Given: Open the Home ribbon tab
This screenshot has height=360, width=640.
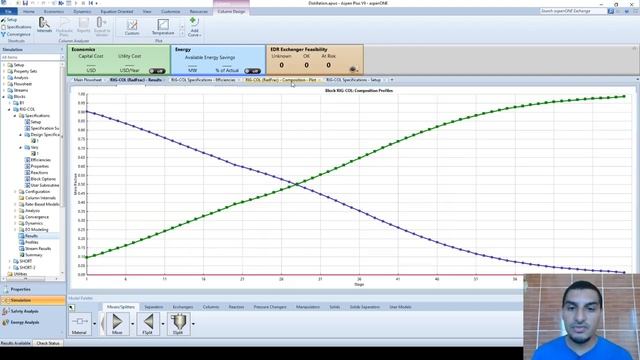Looking at the screenshot, I should 29,11.
